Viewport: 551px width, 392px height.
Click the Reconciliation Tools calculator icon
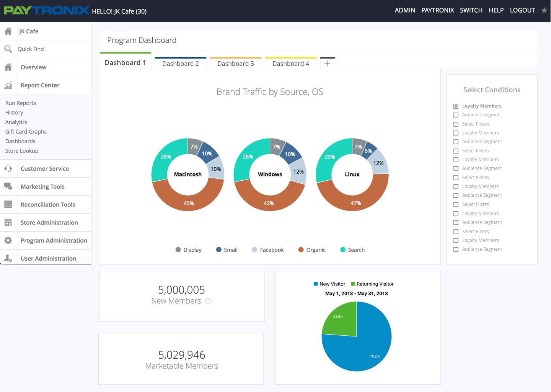[8, 204]
